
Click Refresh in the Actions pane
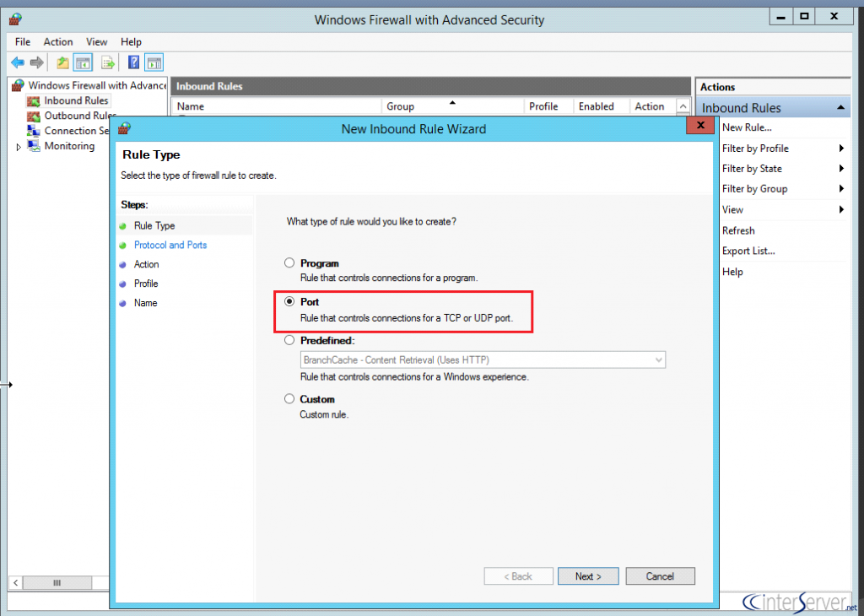click(738, 230)
